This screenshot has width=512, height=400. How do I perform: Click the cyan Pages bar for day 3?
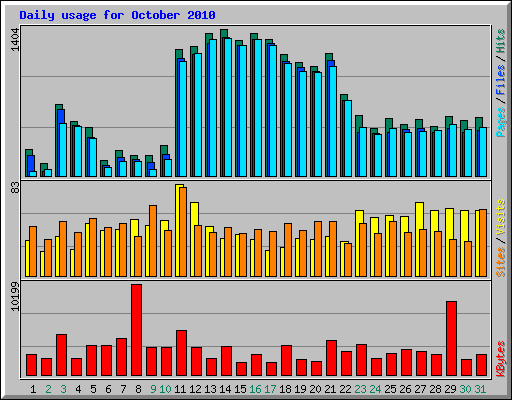pyautogui.click(x=63, y=150)
